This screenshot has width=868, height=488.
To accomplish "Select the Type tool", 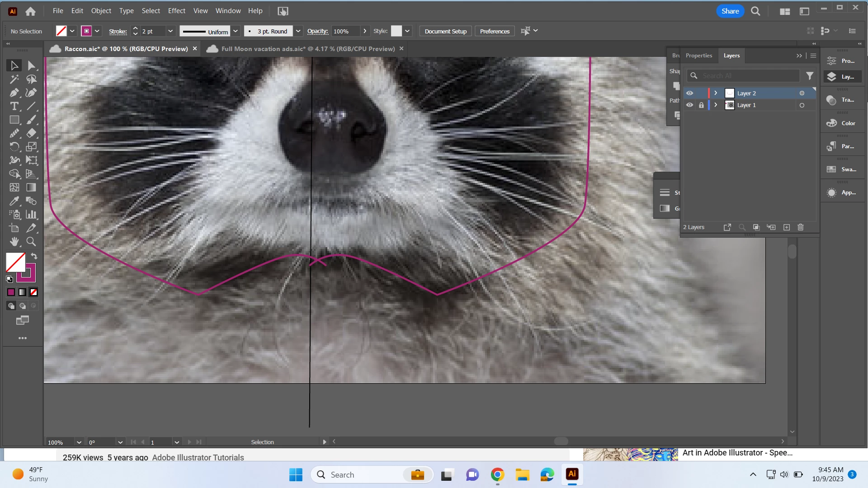I will point(14,106).
